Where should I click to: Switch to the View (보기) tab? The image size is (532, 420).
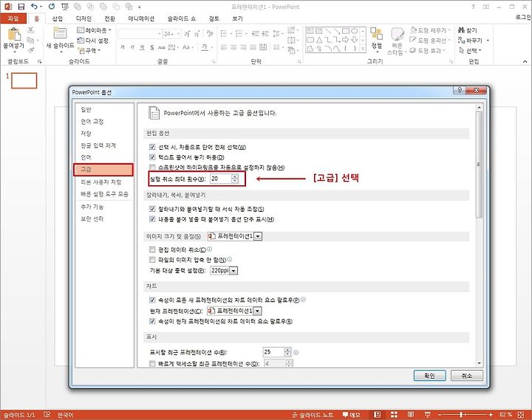coord(237,18)
